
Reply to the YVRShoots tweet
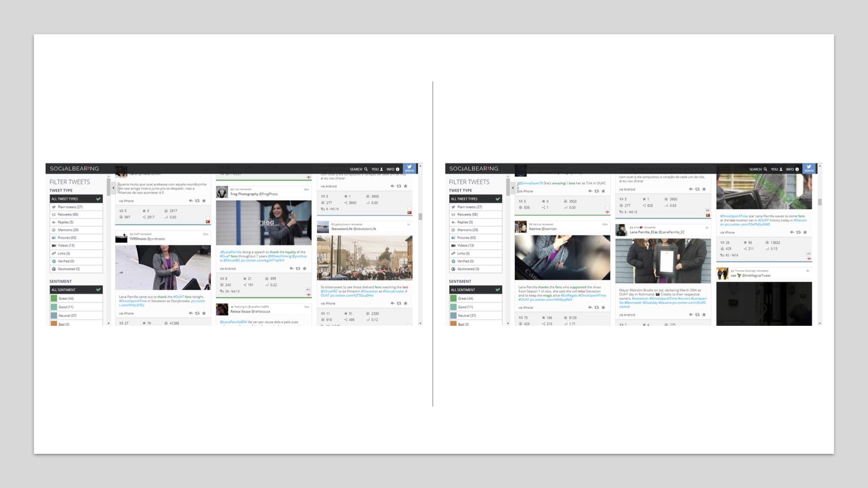(x=191, y=313)
